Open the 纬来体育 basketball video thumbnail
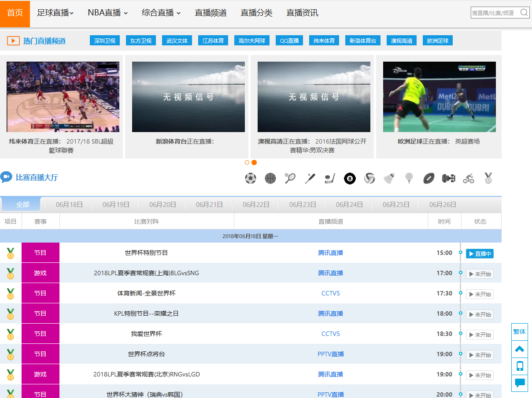Screen dimensions: 532x398 pyautogui.click(x=63, y=97)
